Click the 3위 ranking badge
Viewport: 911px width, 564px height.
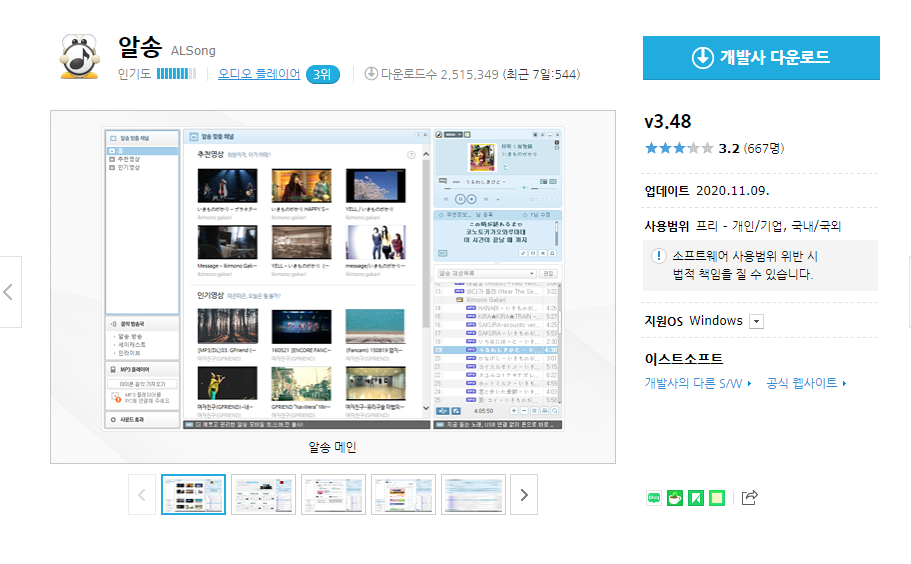[322, 74]
